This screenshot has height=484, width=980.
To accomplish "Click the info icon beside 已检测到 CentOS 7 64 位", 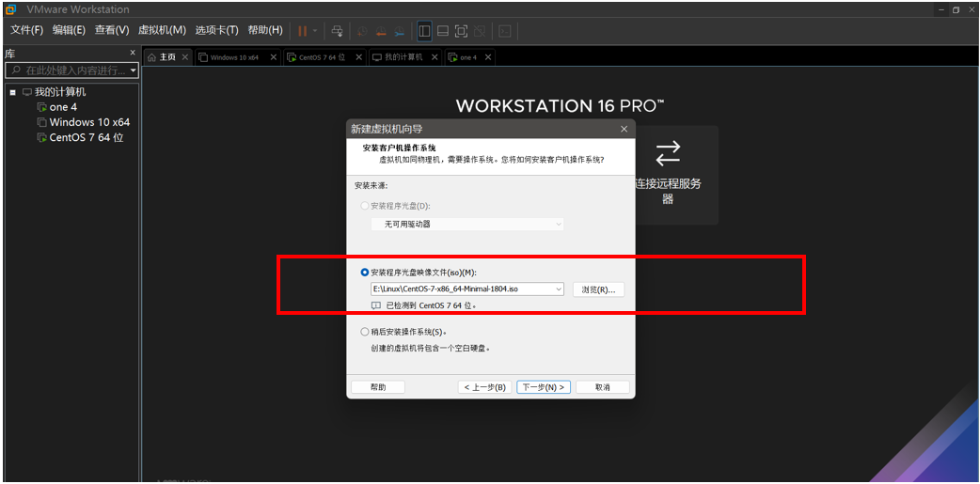I will 375,306.
